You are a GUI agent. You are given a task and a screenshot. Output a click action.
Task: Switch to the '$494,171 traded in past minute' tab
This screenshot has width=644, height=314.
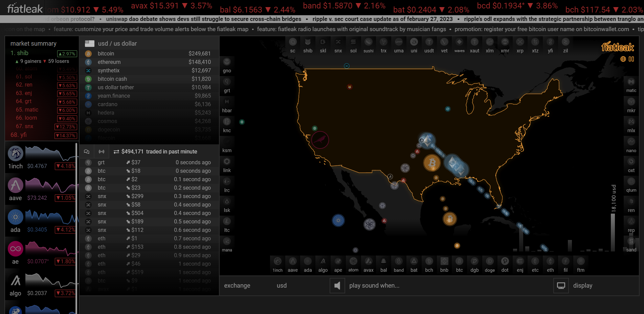coord(155,152)
